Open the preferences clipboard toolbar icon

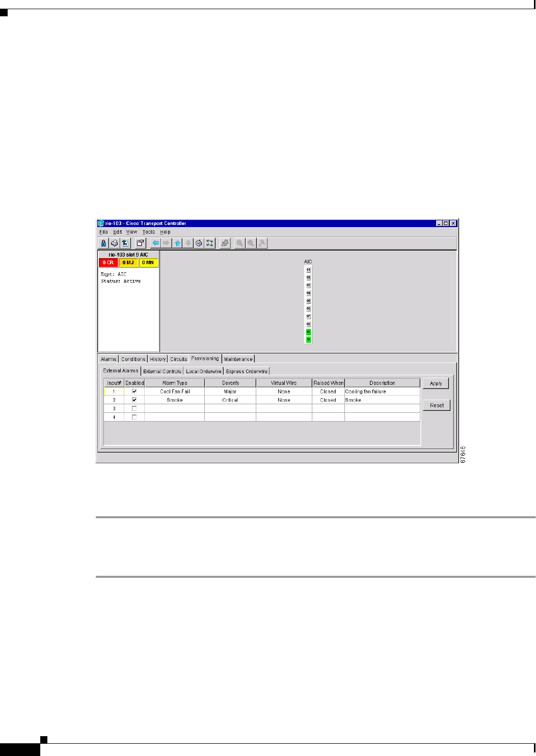coord(140,243)
